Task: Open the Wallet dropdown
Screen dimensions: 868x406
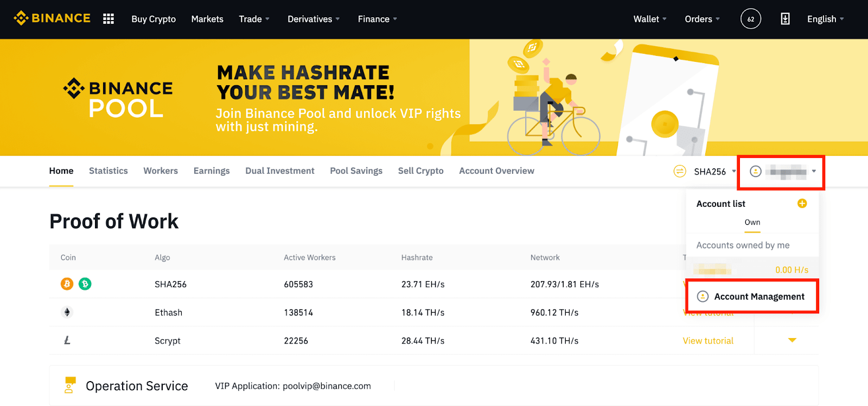Action: tap(650, 19)
